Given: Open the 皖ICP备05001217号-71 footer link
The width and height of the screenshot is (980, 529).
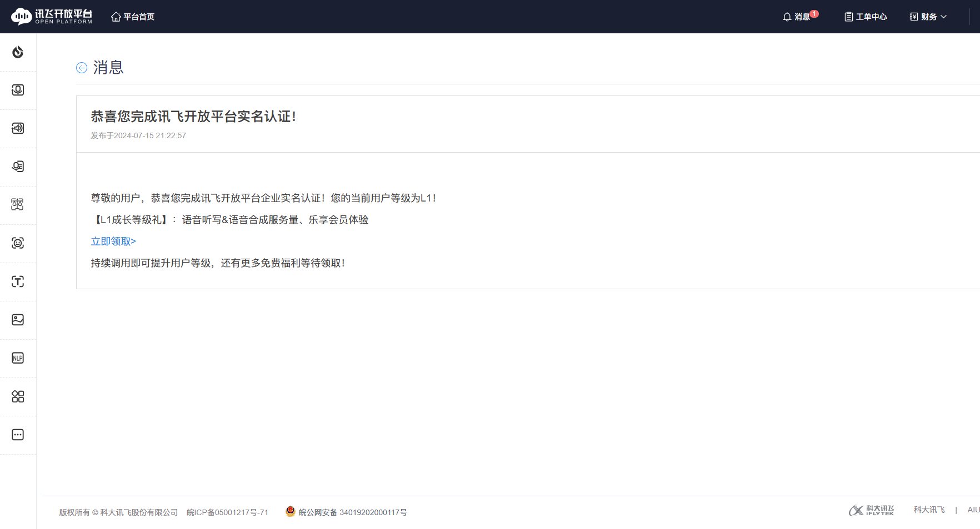Looking at the screenshot, I should [x=227, y=512].
